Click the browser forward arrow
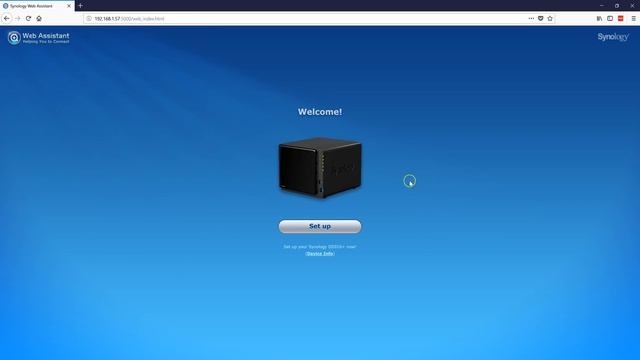Screen dimensions: 640x360 pos(18,18)
